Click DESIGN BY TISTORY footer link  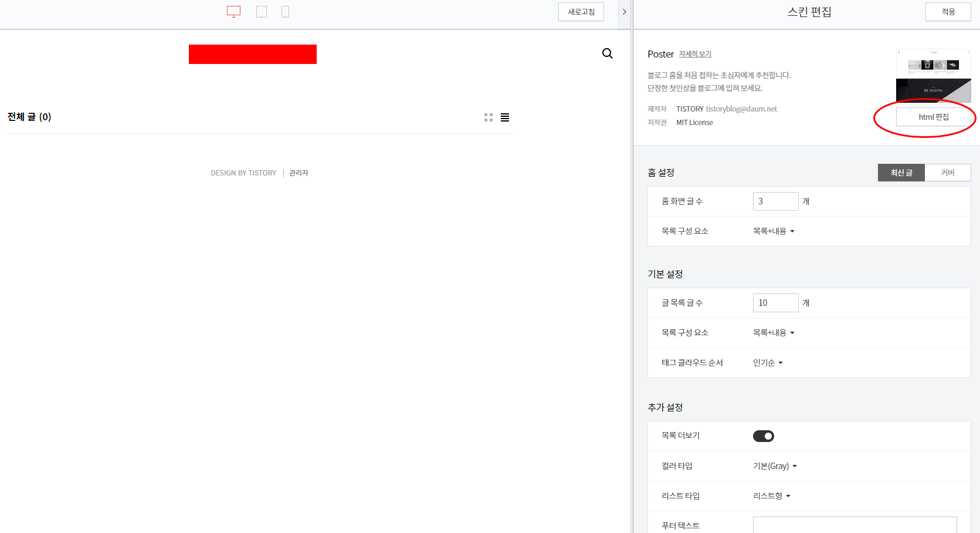pos(243,173)
